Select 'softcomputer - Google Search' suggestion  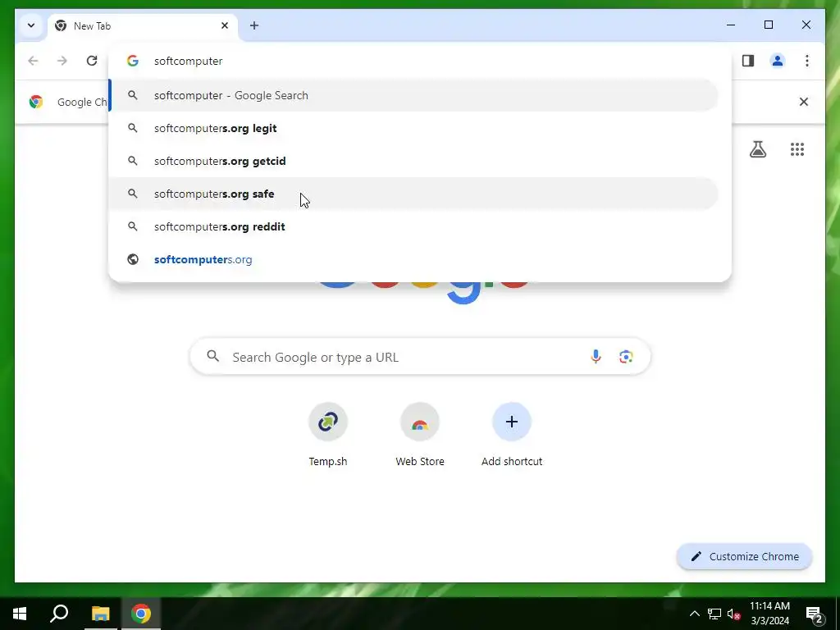[413, 95]
